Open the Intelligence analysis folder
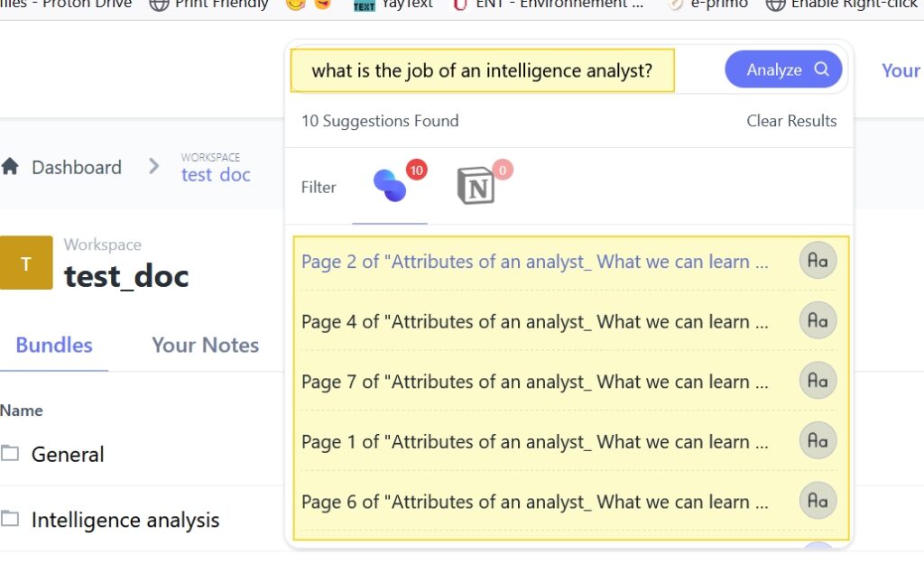 [x=125, y=520]
